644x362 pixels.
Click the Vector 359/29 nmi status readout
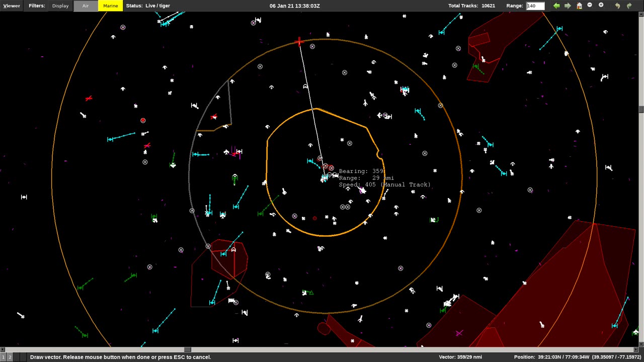point(460,357)
